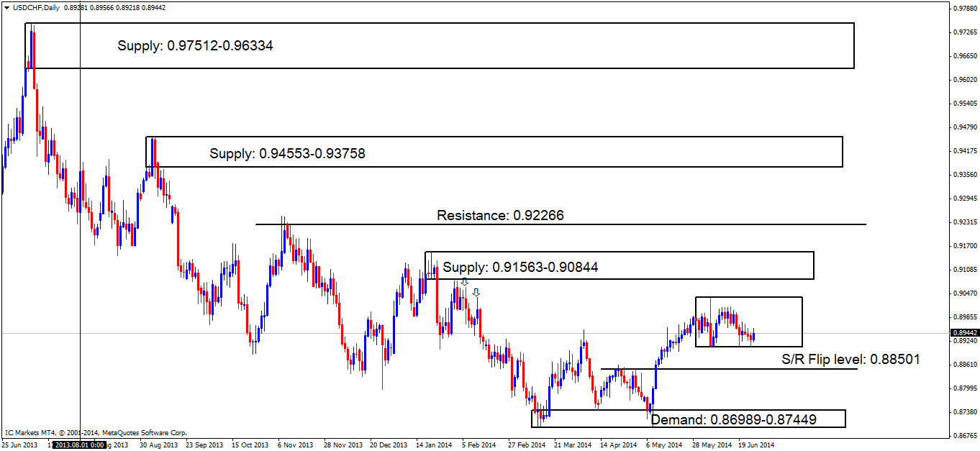Click the 27 Feb 2014 date label
The width and height of the screenshot is (980, 451).
pyautogui.click(x=527, y=445)
